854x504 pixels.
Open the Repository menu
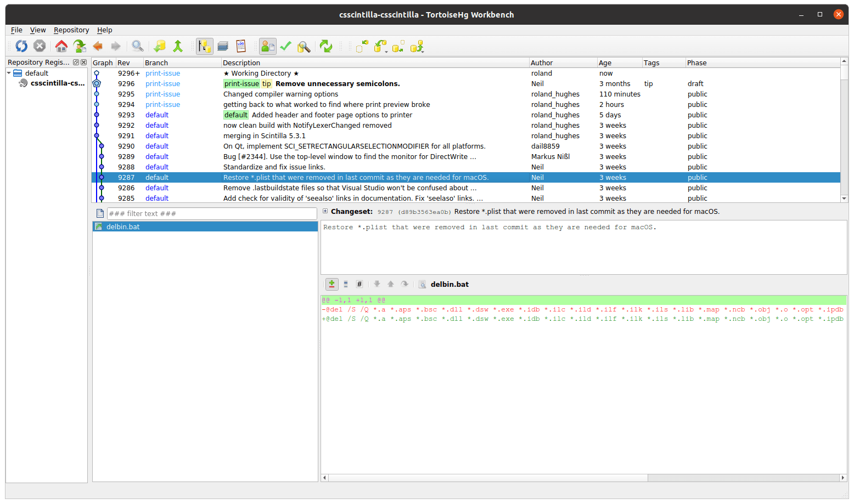[71, 30]
